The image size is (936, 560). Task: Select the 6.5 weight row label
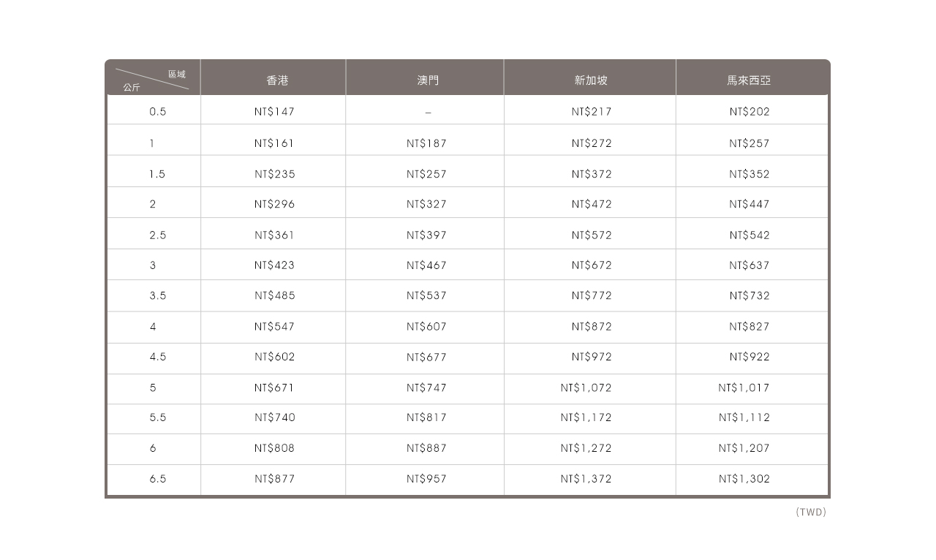click(x=157, y=479)
